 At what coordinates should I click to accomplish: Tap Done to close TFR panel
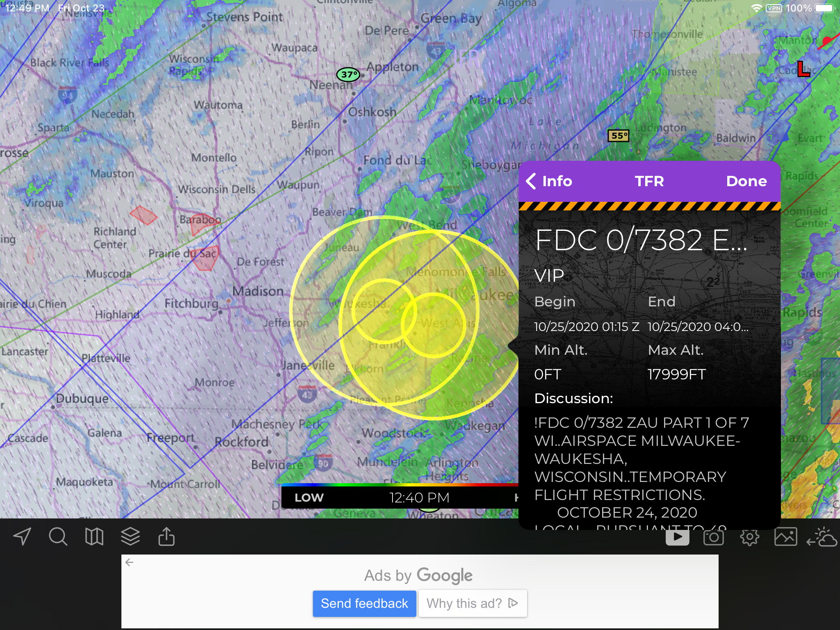click(x=746, y=181)
